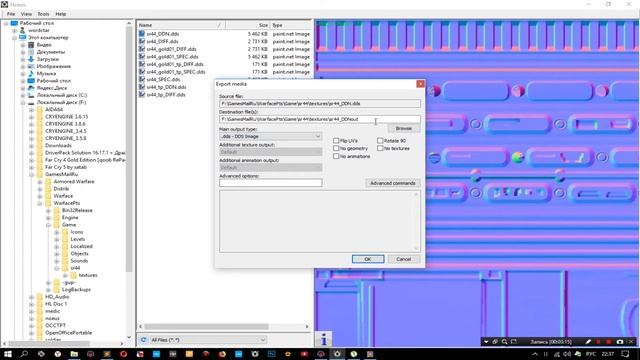Sort the file list by Name column

point(181,25)
